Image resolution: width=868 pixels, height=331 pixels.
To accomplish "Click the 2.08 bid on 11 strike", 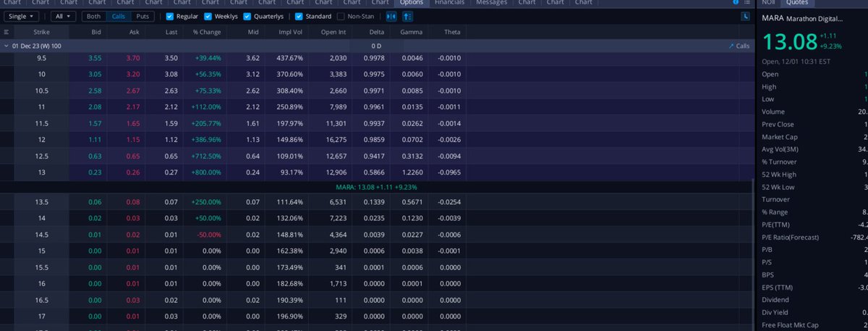I will [95, 107].
